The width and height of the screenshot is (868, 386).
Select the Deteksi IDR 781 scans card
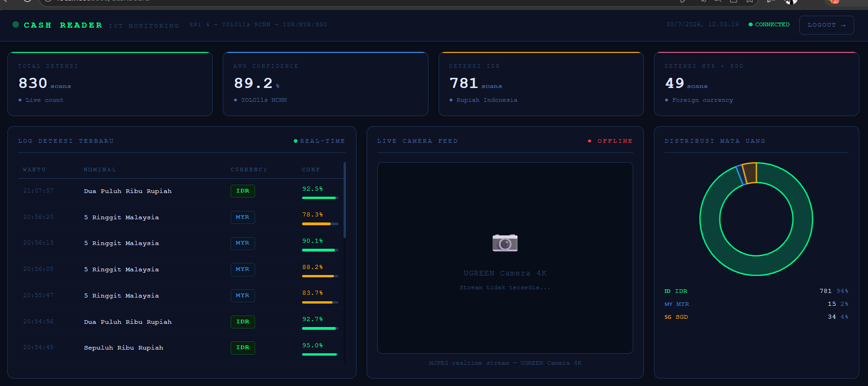(541, 84)
